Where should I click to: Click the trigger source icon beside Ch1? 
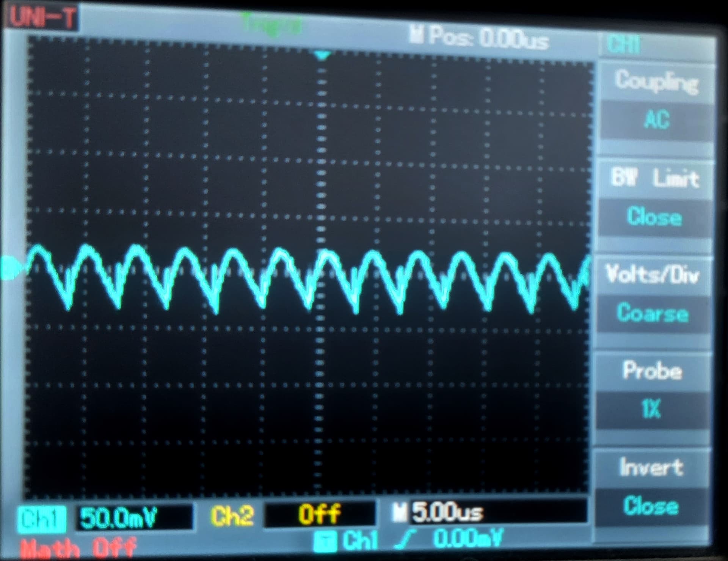tap(325, 542)
